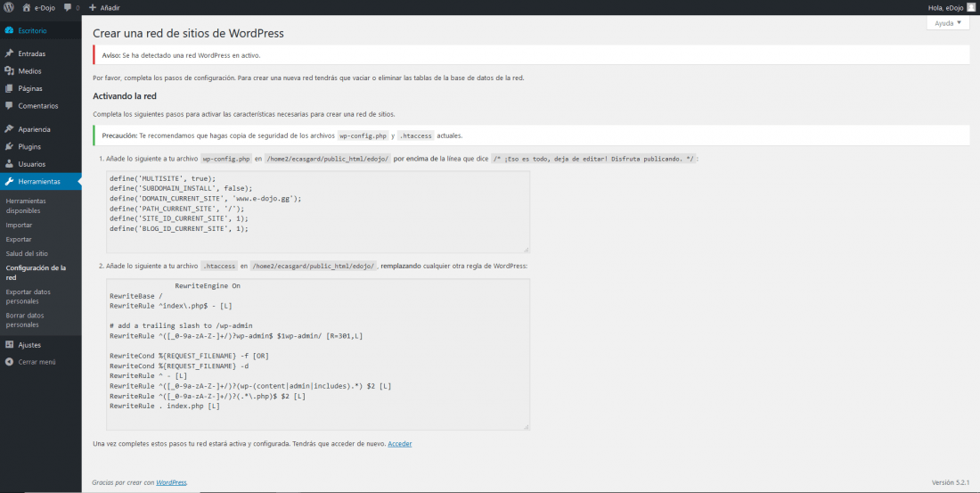Click the SUBDOMAIN_INSTALL define line
The width and height of the screenshot is (980, 493).
[x=181, y=188]
